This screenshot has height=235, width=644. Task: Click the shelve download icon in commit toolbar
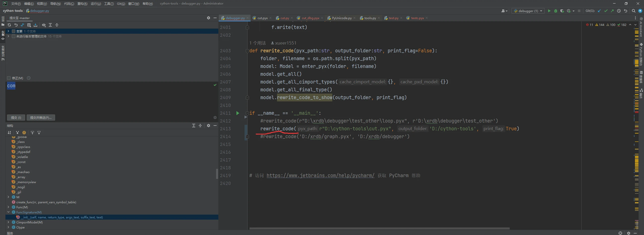[35, 25]
